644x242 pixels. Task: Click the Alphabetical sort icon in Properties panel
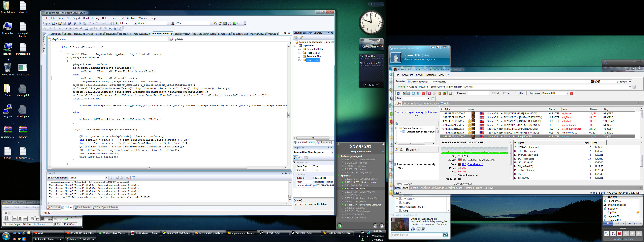pyautogui.click(x=300, y=158)
